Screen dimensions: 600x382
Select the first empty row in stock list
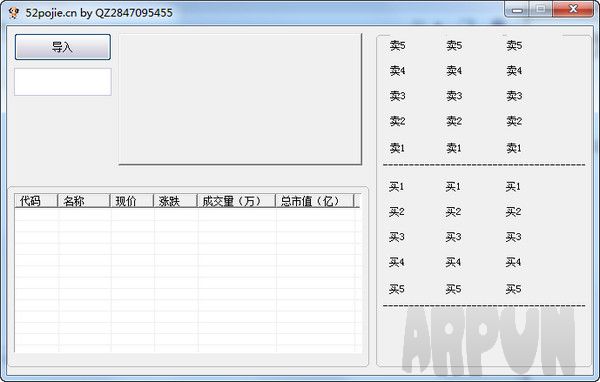(185, 214)
